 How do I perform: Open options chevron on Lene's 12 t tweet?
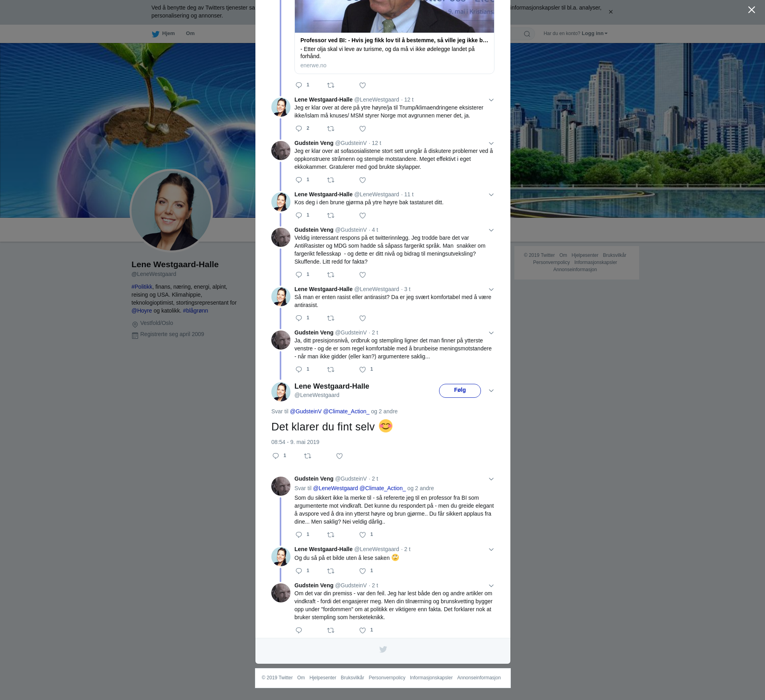(x=491, y=100)
